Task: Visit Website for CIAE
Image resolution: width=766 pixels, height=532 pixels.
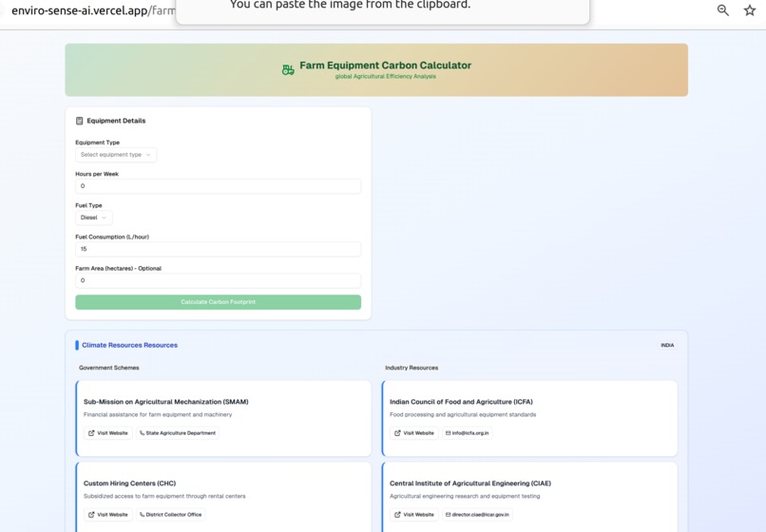Action: coord(414,514)
